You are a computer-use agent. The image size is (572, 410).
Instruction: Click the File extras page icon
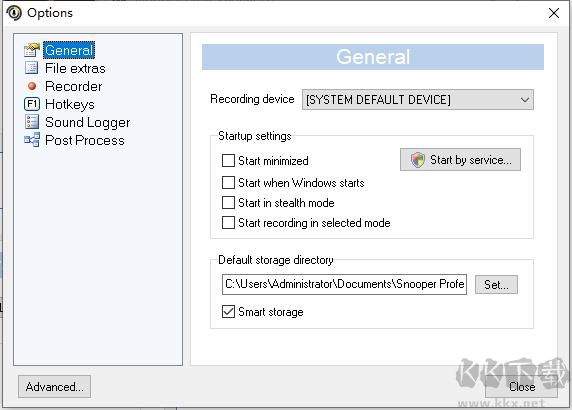tap(31, 68)
